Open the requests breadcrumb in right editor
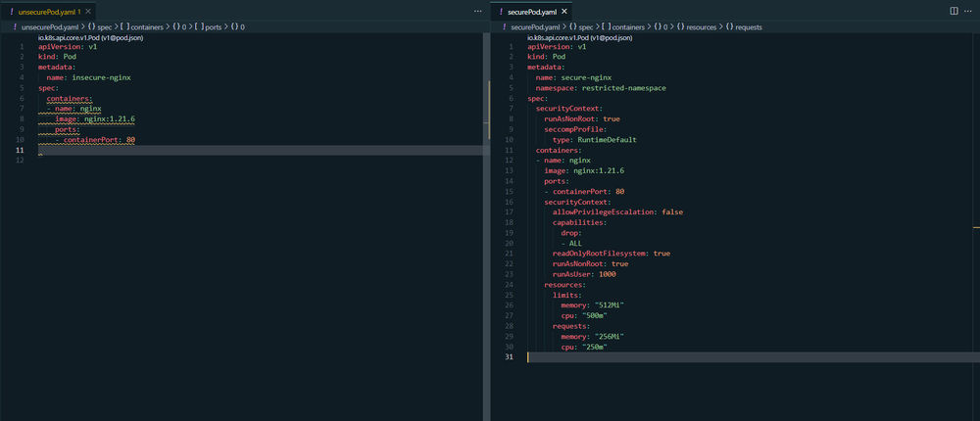The height and width of the screenshot is (421, 980). coord(744,27)
